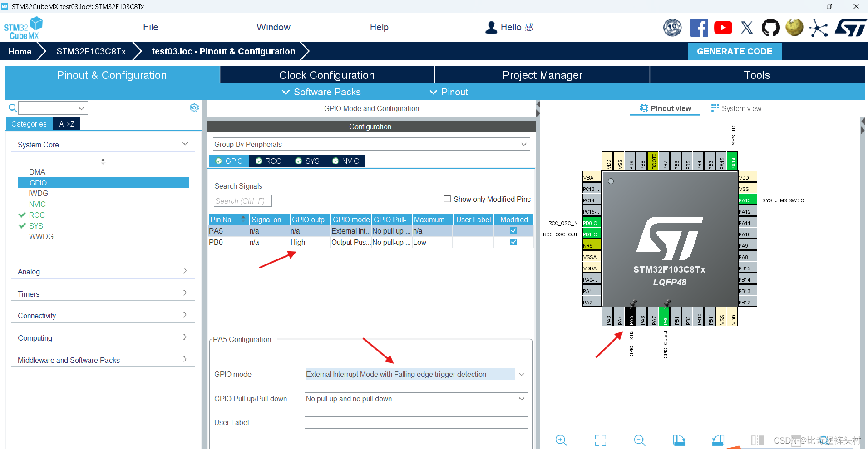Select pin PB0 on the chip
Screen dimensions: 868x449
pos(665,317)
